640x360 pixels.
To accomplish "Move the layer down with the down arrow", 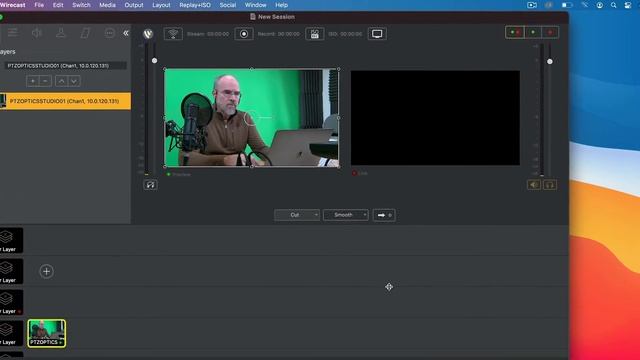I will [x=74, y=81].
